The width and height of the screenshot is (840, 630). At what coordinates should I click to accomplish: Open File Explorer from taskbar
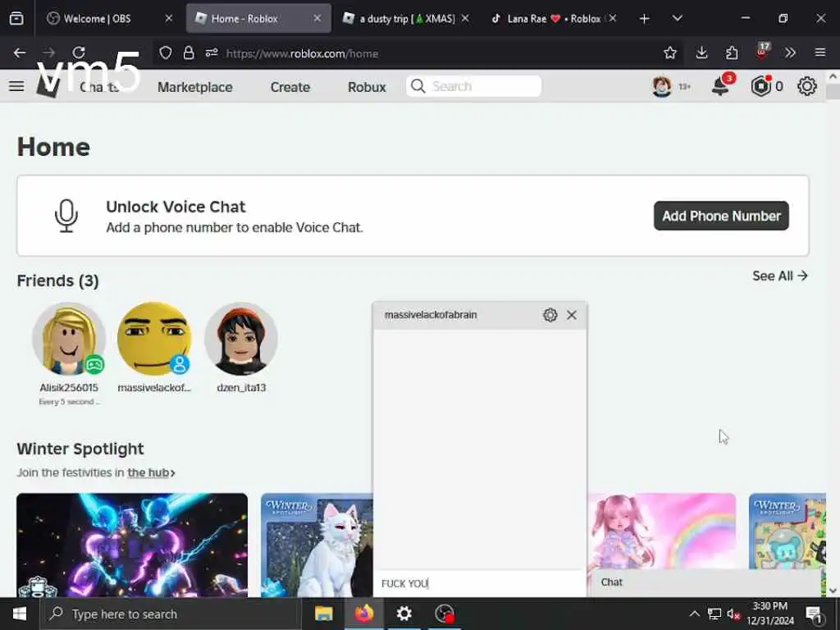pyautogui.click(x=323, y=614)
